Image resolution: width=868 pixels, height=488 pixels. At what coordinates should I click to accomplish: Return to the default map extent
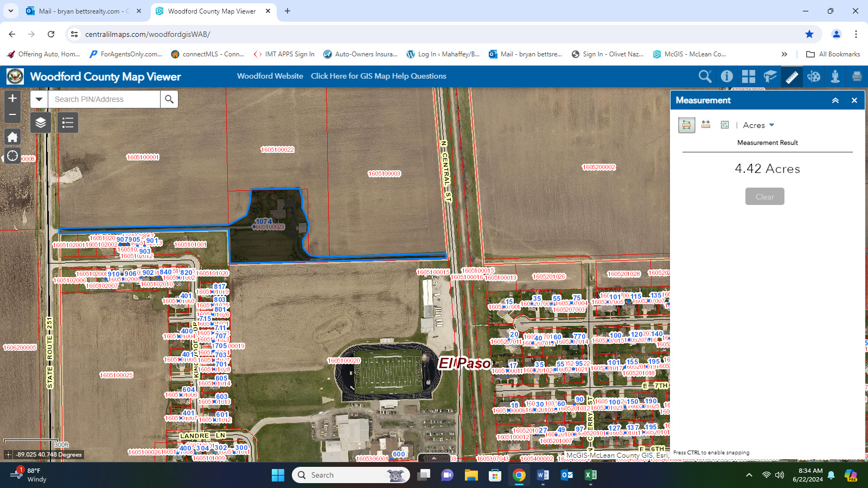coord(12,137)
